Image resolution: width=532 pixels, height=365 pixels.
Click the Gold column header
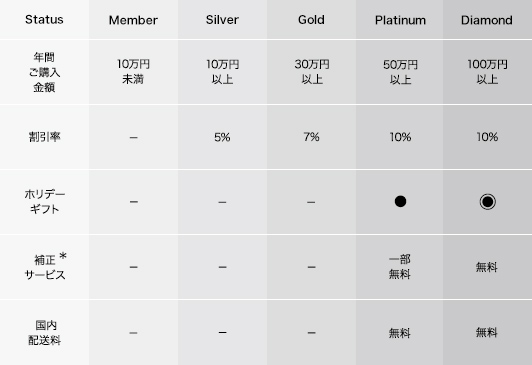[311, 20]
